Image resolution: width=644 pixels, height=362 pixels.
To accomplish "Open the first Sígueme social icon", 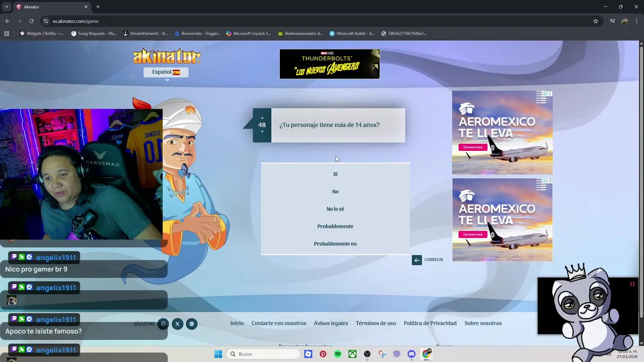I will pos(163,324).
